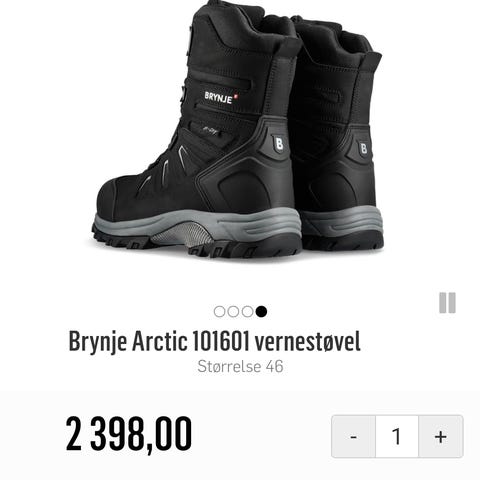This screenshot has height=480, width=480.
Task: Select the fourth carousel dot
Action: [261, 312]
